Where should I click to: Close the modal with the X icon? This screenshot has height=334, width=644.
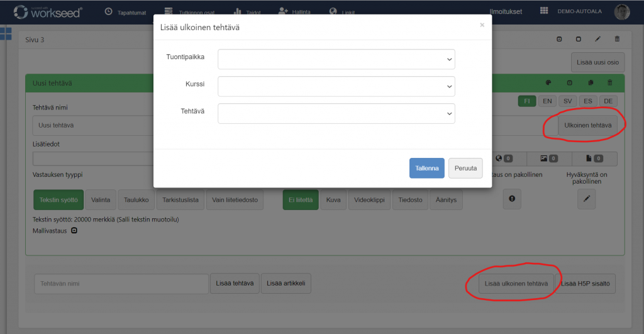coord(482,25)
